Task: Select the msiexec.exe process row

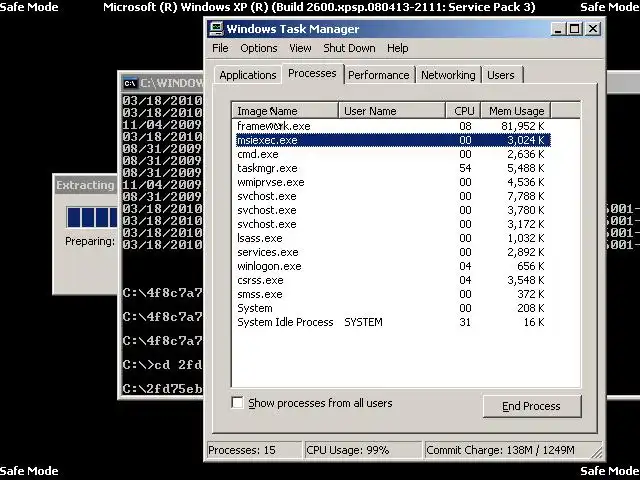Action: point(393,140)
